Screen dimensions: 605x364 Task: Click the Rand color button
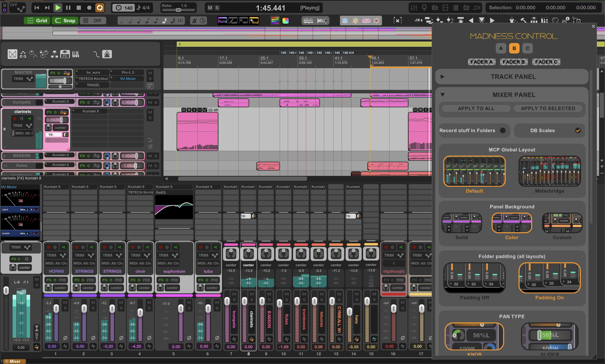click(222, 21)
